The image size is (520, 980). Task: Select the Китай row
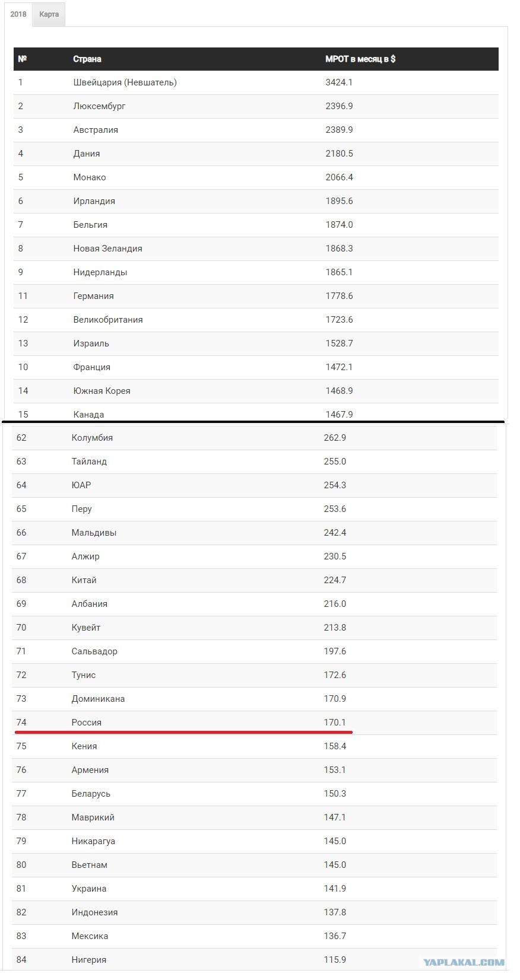click(x=254, y=580)
